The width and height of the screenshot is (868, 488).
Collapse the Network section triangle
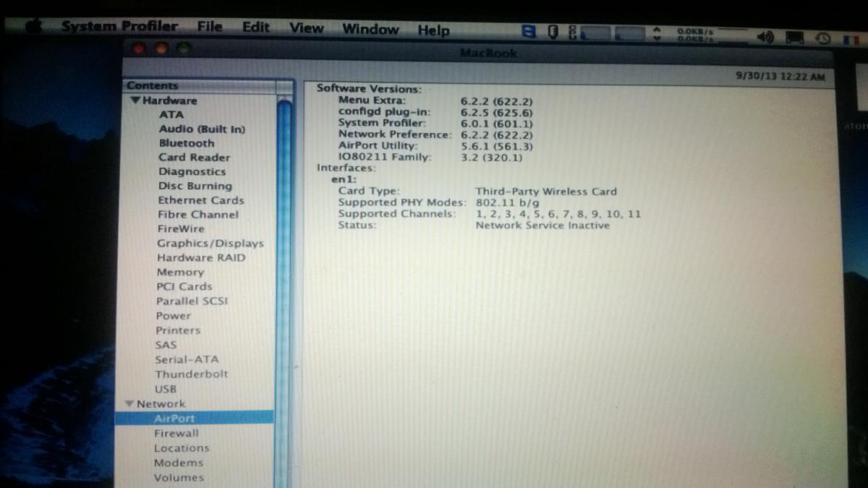[129, 403]
